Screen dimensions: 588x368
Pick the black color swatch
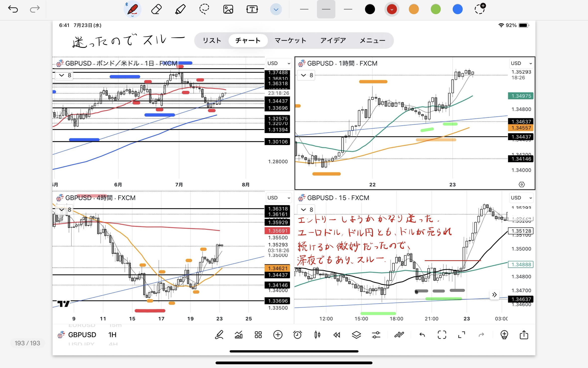point(370,9)
